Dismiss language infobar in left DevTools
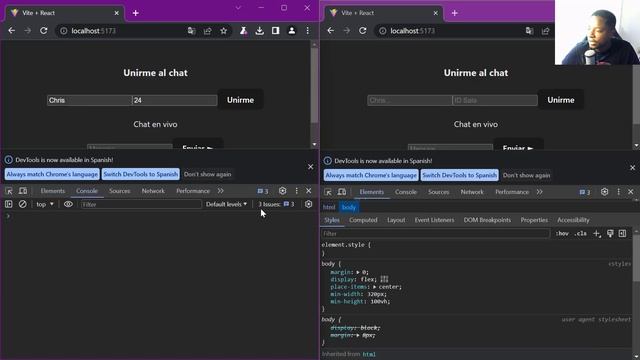 (311, 167)
